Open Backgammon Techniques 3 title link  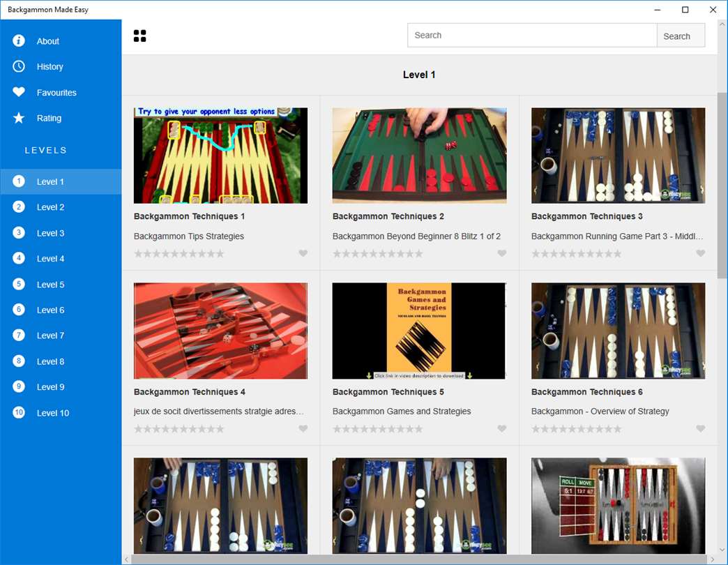click(587, 216)
